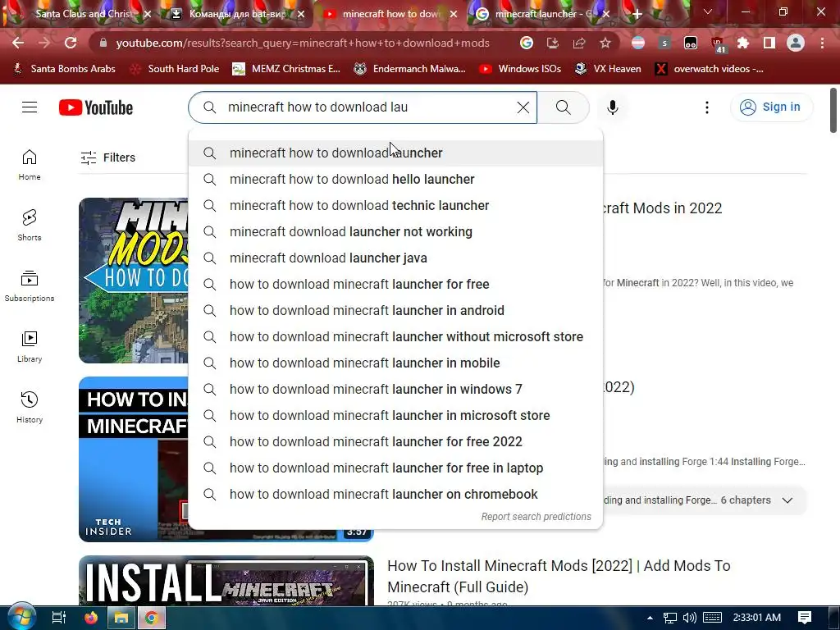Image resolution: width=840 pixels, height=630 pixels.
Task: Start voice search with microphone icon
Action: point(612,107)
